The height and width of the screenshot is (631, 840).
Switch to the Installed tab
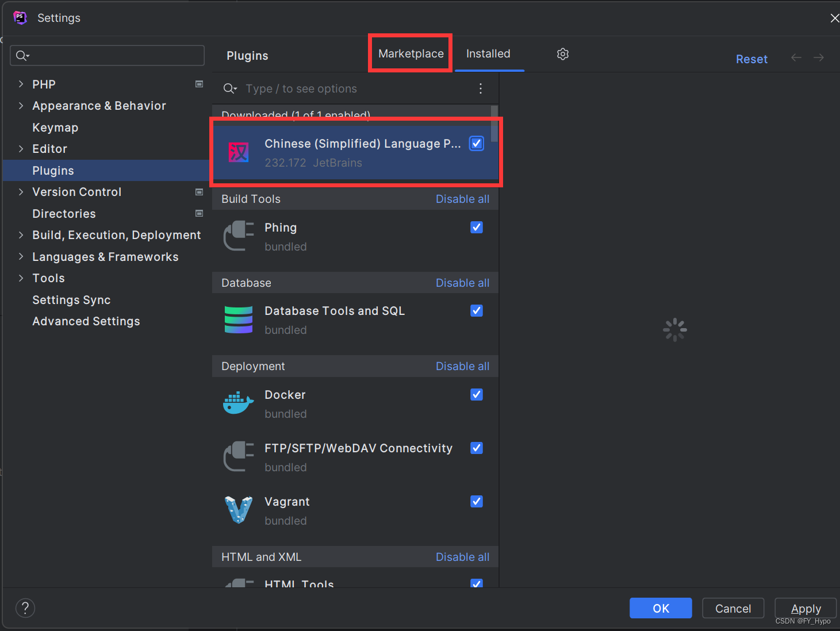pyautogui.click(x=488, y=53)
